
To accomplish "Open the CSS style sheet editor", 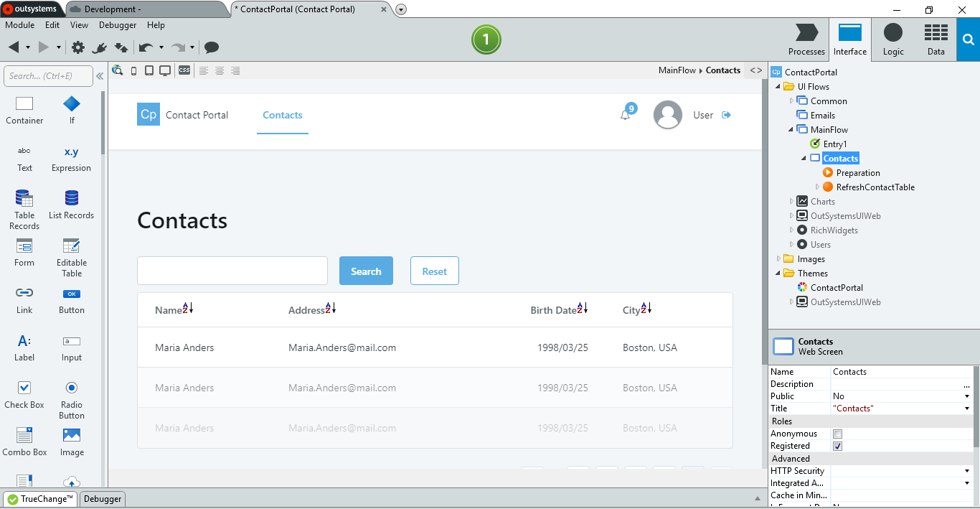I will coord(184,70).
